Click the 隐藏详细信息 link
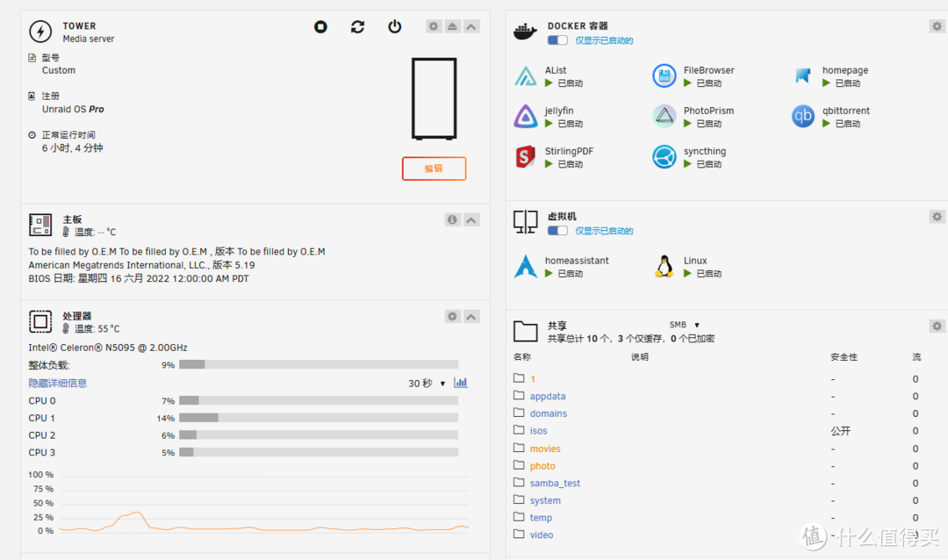The height and width of the screenshot is (560, 948). tap(57, 384)
